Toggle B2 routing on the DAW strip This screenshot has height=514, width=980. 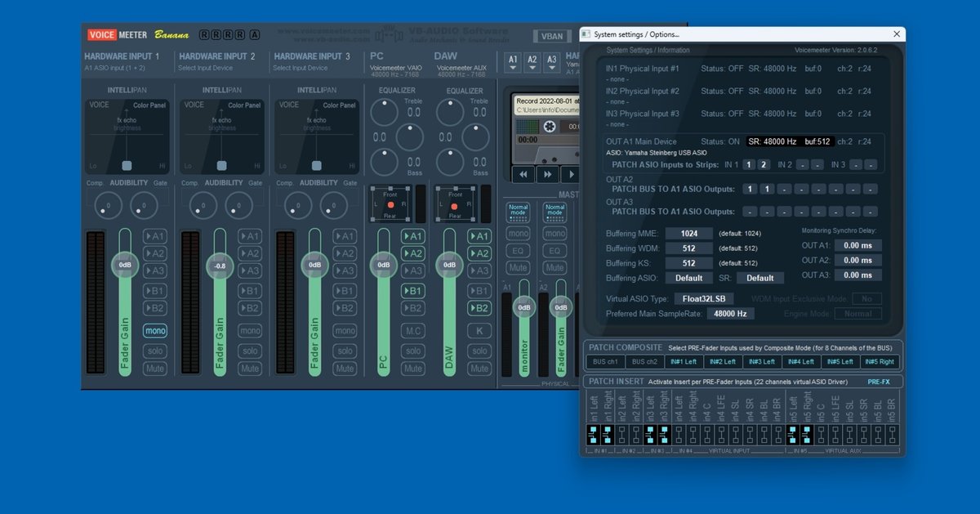(x=479, y=308)
